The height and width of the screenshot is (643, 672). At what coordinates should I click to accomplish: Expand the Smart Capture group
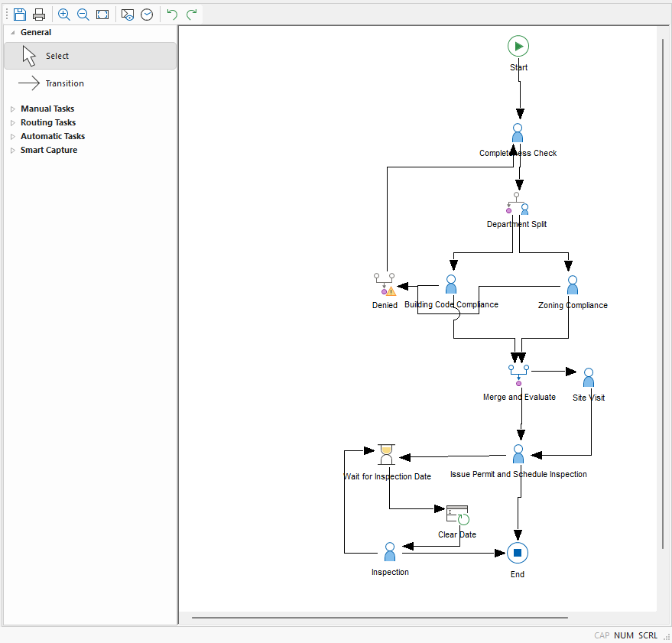coord(13,150)
